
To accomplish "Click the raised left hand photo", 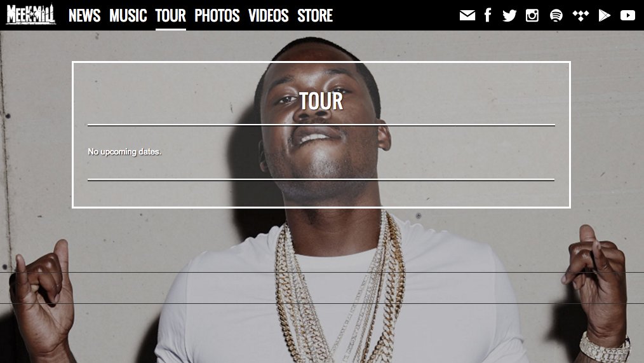I will 41,288.
